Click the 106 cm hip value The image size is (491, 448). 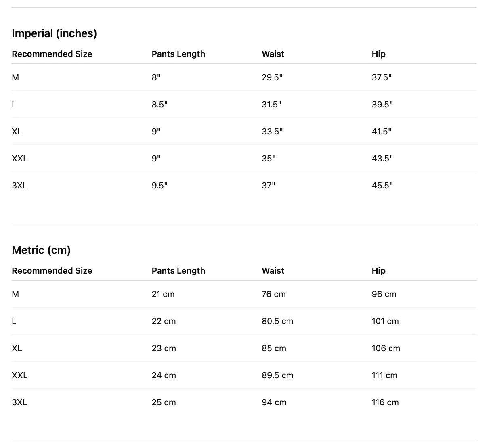(386, 348)
